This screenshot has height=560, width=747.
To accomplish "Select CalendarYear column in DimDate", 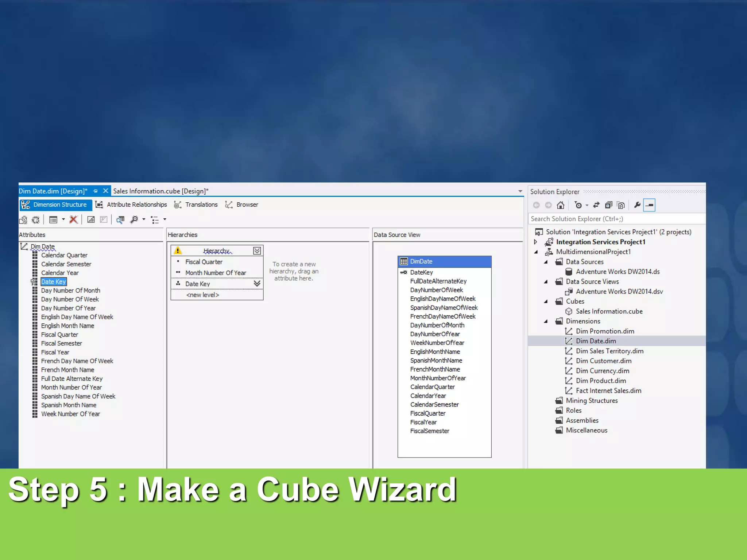I will (428, 396).
